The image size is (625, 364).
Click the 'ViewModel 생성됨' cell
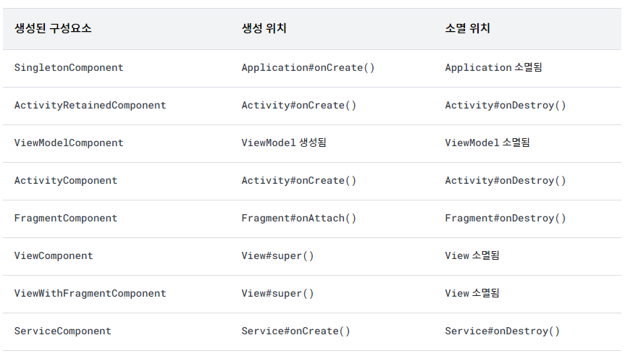click(x=284, y=143)
